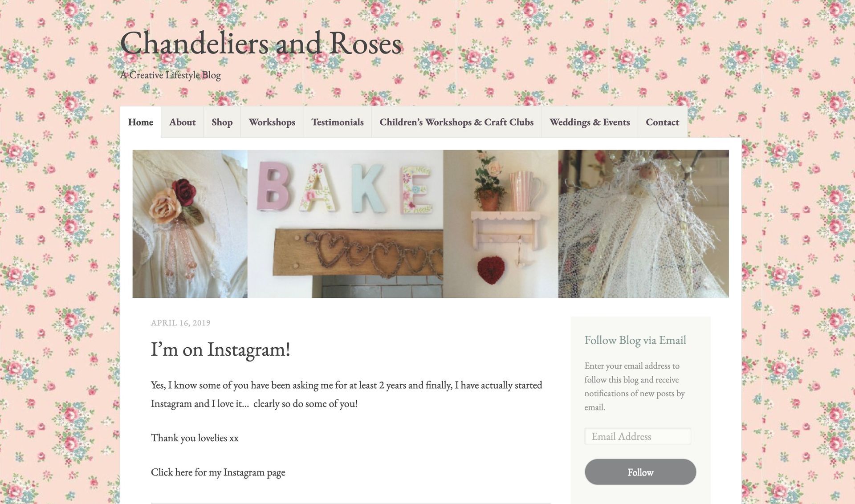
Task: Go to Weddings & Events page
Action: (x=590, y=122)
